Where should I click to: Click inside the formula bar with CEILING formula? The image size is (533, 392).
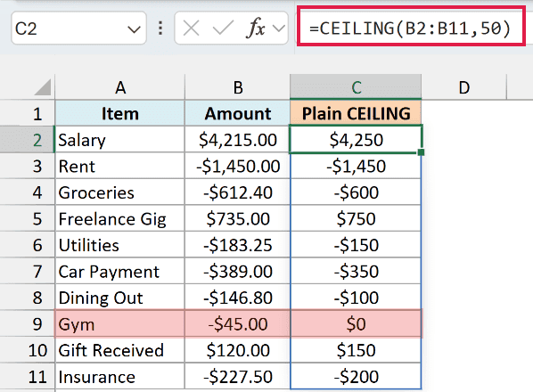click(411, 28)
